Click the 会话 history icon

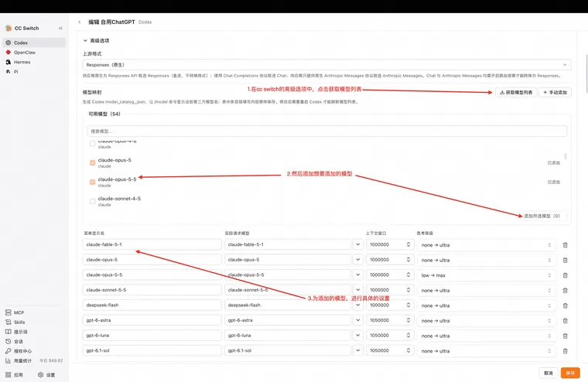9,341
